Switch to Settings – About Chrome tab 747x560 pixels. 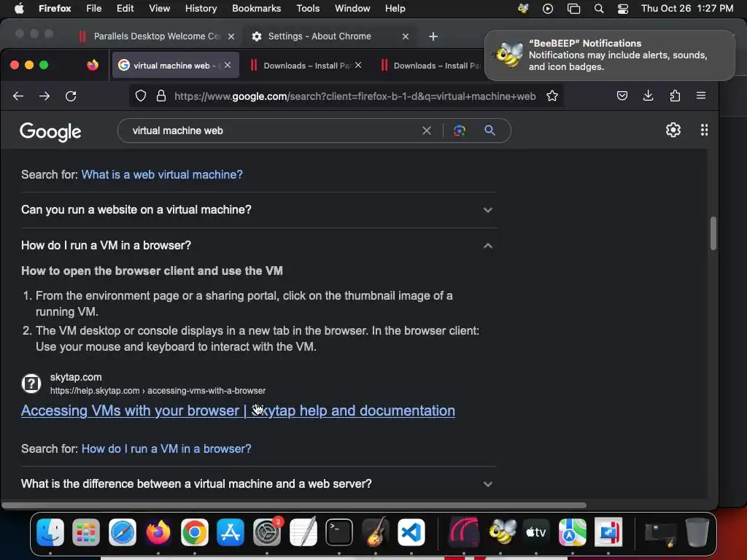click(x=330, y=36)
